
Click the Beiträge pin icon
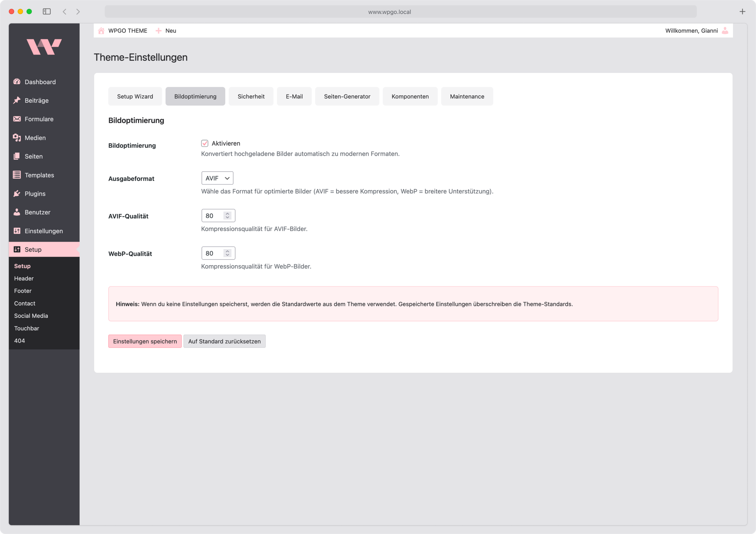pyautogui.click(x=17, y=100)
